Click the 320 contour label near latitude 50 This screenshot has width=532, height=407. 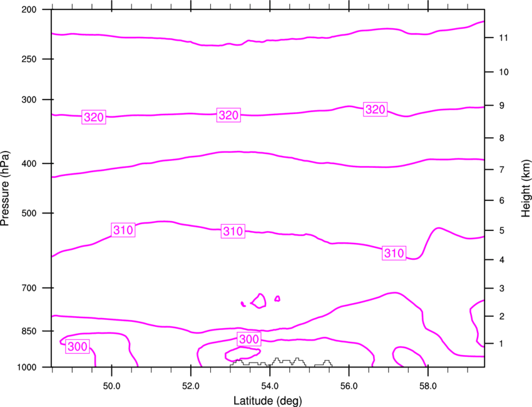pyautogui.click(x=94, y=117)
